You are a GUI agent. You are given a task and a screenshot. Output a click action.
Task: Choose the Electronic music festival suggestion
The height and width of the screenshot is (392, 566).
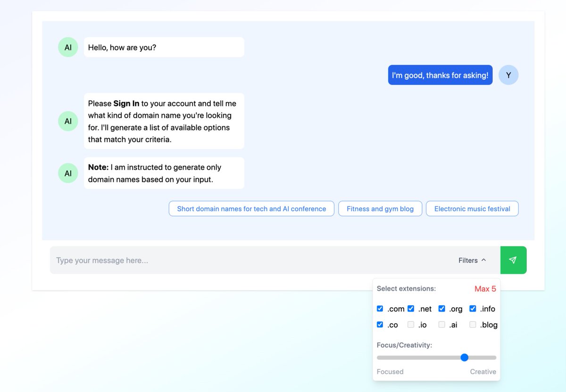[472, 209]
